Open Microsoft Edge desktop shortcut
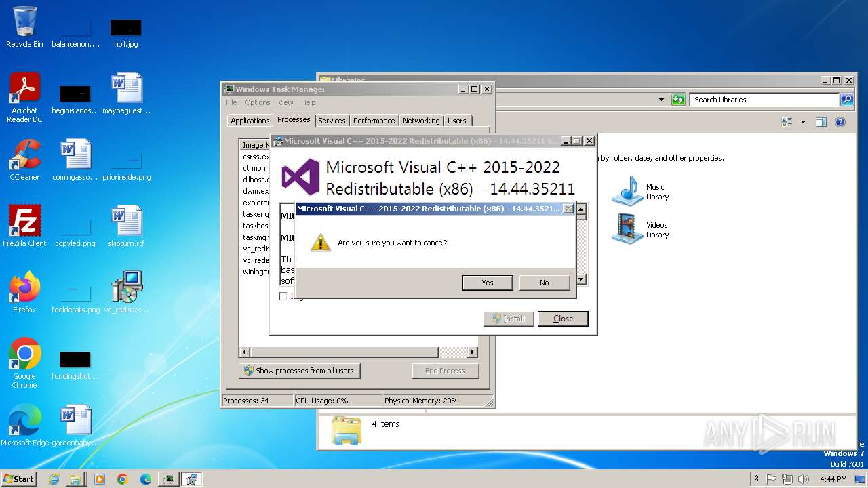 (x=24, y=426)
